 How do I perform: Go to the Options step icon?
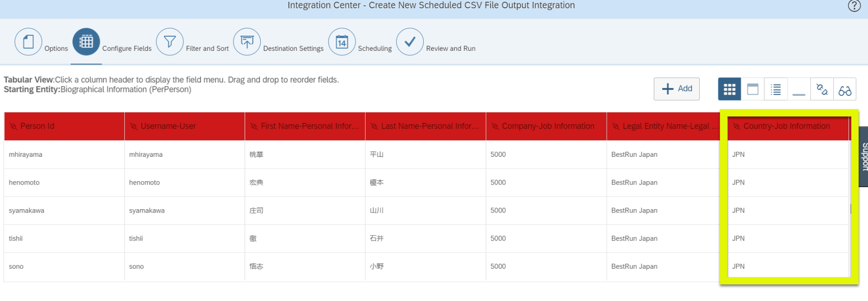[28, 42]
